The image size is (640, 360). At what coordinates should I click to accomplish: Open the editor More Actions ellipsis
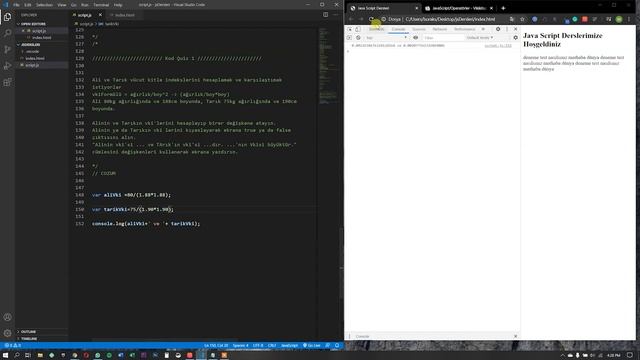336,15
